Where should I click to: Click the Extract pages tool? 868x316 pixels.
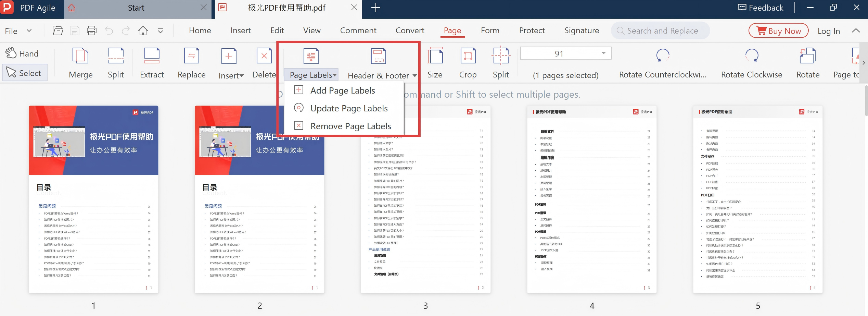(152, 63)
